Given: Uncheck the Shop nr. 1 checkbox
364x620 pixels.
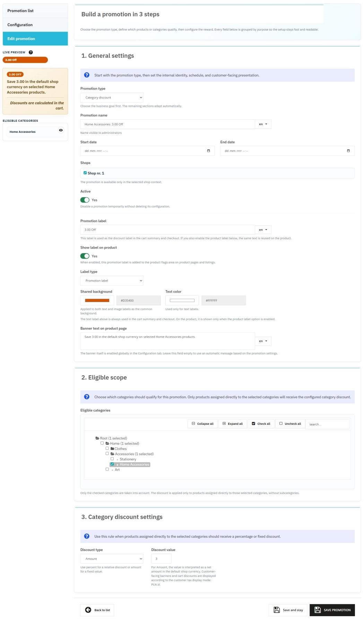Looking at the screenshot, I should pos(85,173).
